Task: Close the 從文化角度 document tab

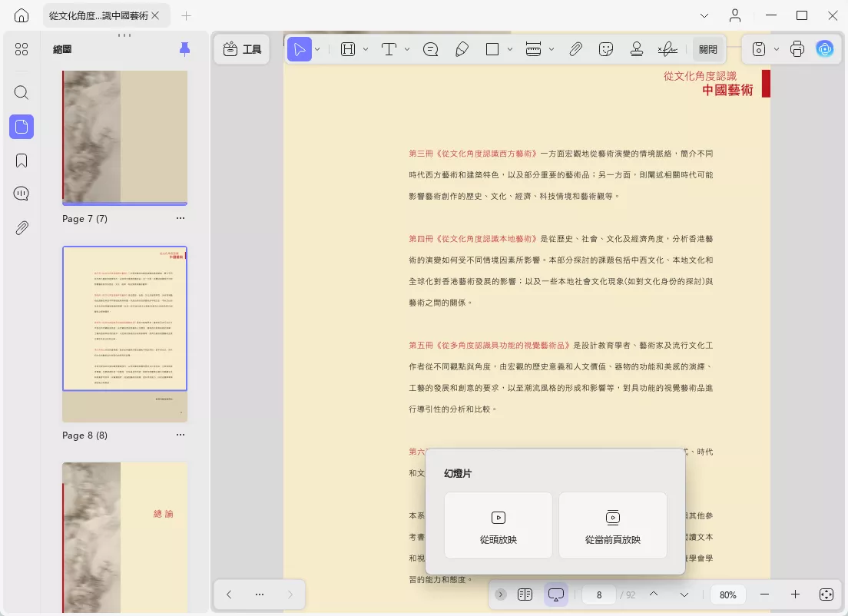Action: click(155, 15)
